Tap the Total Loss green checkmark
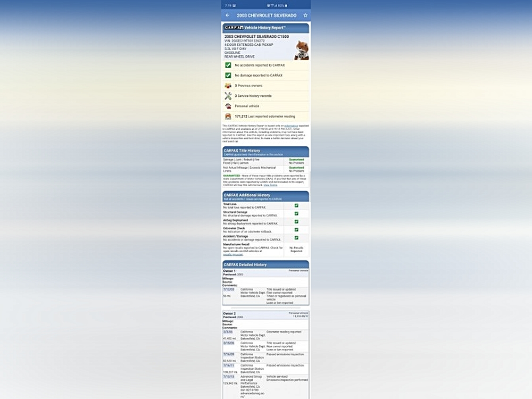 (296, 205)
